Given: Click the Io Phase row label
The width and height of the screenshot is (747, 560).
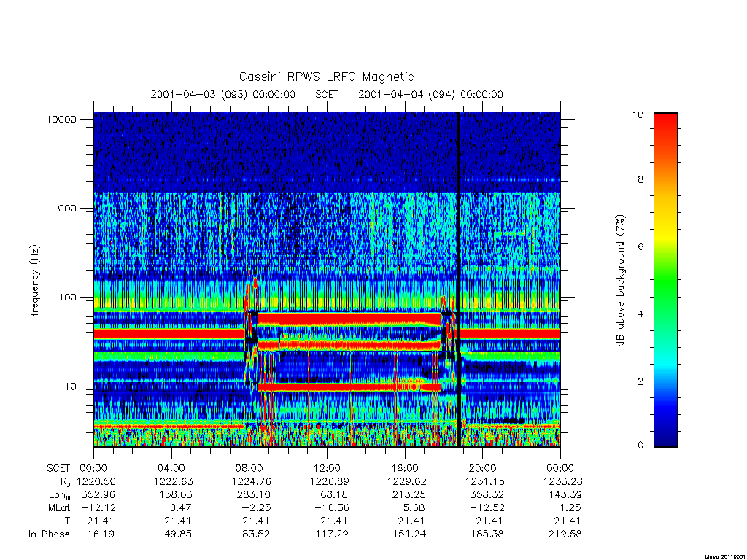Looking at the screenshot, I should click(x=49, y=534).
